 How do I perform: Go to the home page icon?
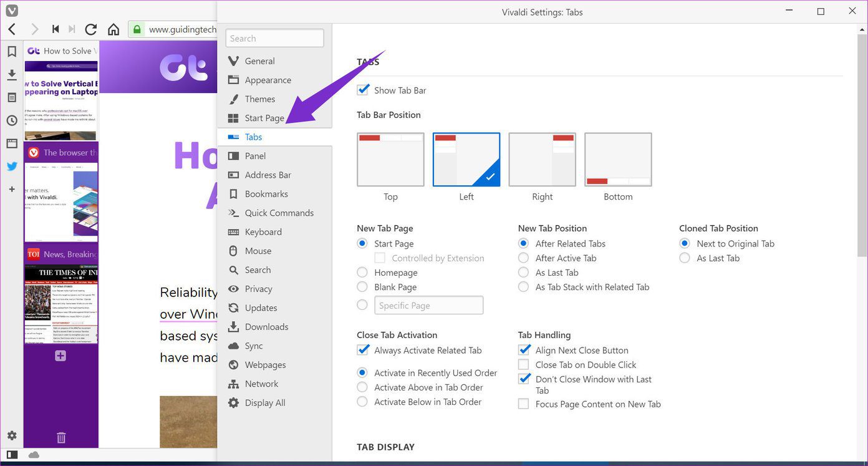[x=113, y=29]
